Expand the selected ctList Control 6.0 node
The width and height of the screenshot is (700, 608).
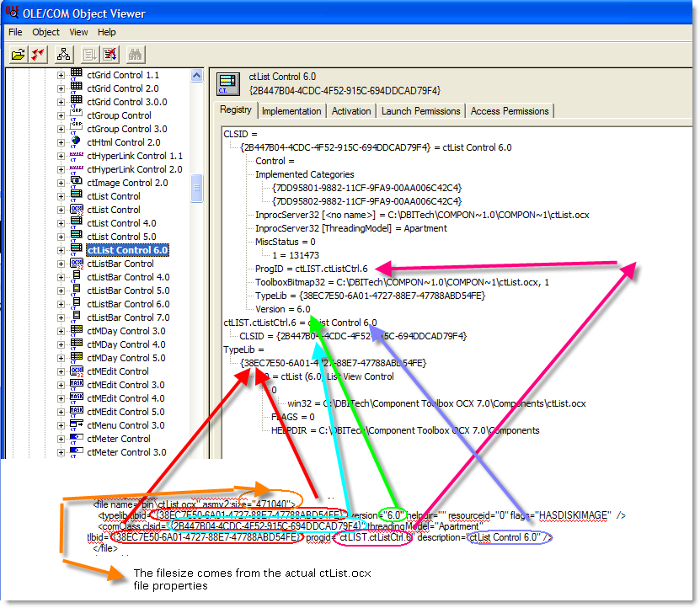point(61,250)
